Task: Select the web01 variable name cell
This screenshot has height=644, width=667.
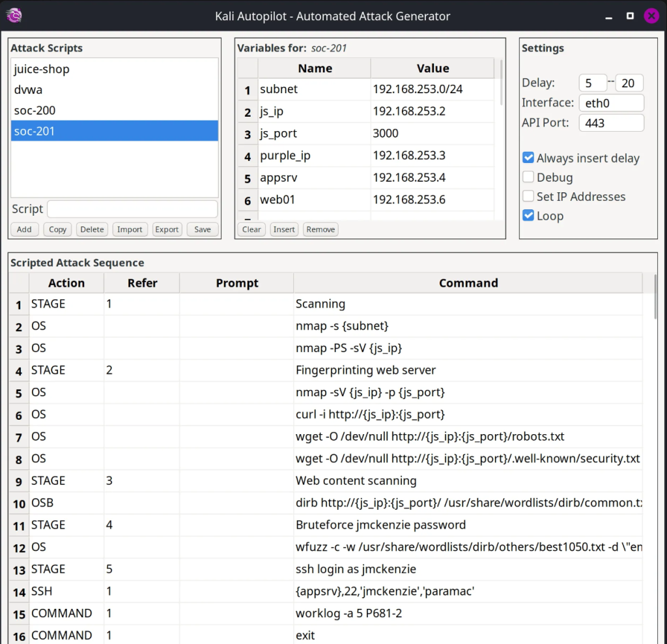Action: pos(315,200)
